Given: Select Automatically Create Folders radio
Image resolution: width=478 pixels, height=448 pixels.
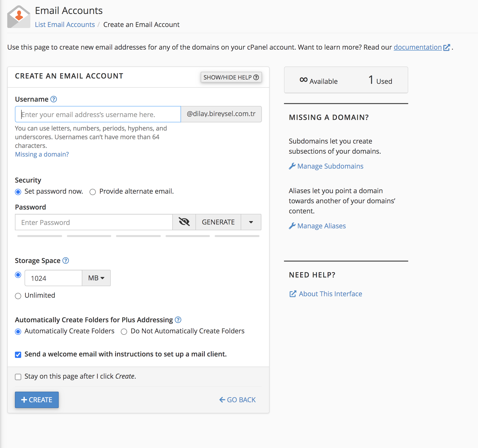Looking at the screenshot, I should point(18,331).
